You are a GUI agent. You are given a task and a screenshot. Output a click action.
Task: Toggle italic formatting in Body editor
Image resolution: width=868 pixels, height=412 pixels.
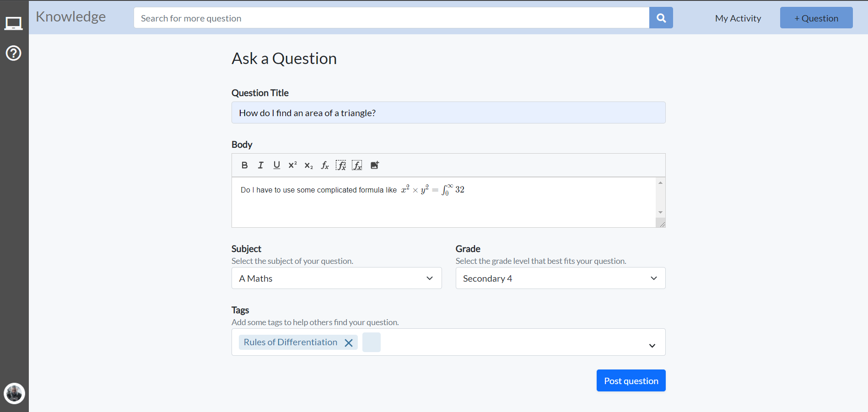pos(261,165)
